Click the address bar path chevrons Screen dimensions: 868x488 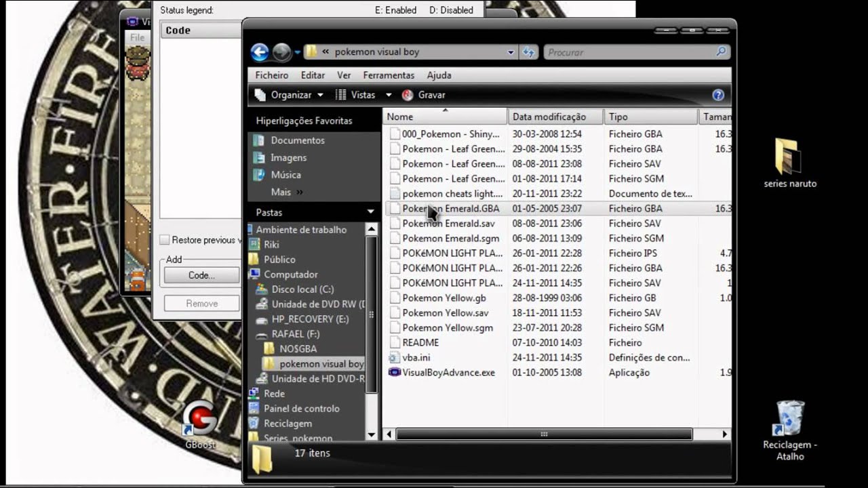326,52
